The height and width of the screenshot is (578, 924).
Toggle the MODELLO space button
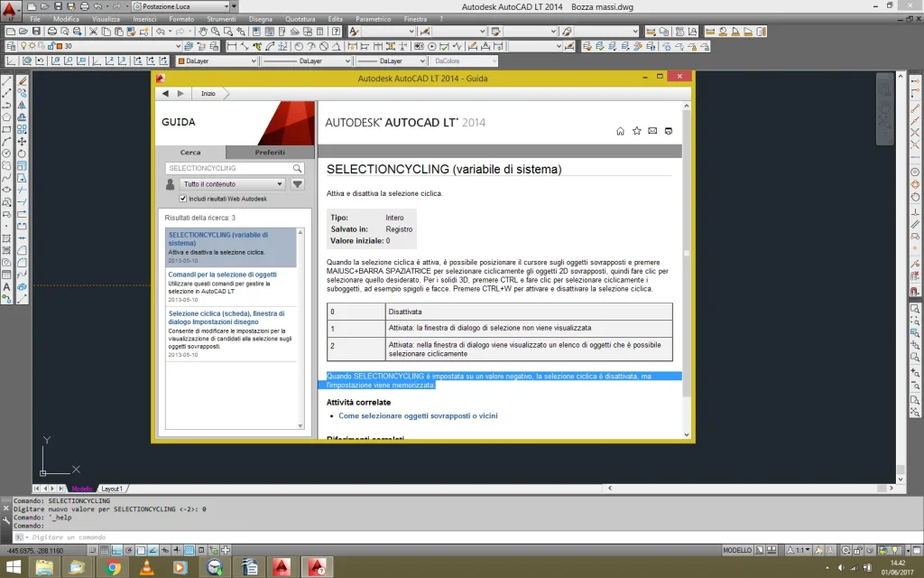pyautogui.click(x=737, y=550)
